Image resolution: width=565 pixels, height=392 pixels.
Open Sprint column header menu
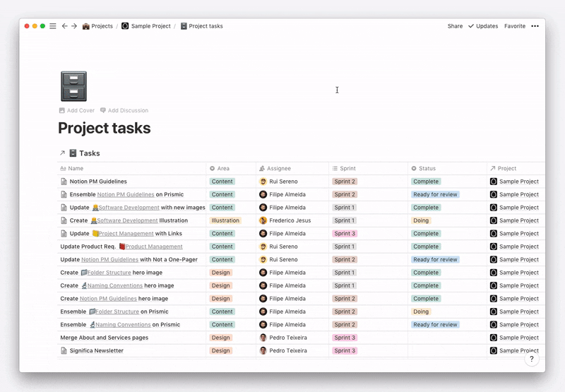click(x=368, y=168)
